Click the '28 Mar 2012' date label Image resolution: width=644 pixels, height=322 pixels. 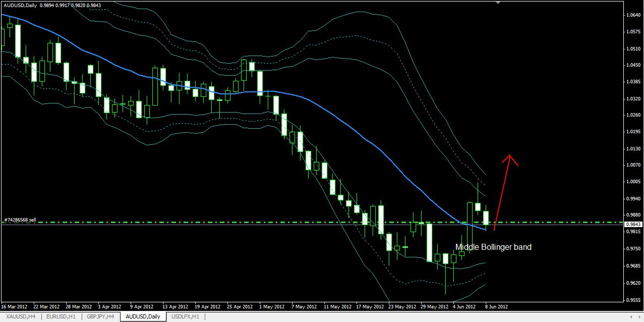(x=79, y=306)
